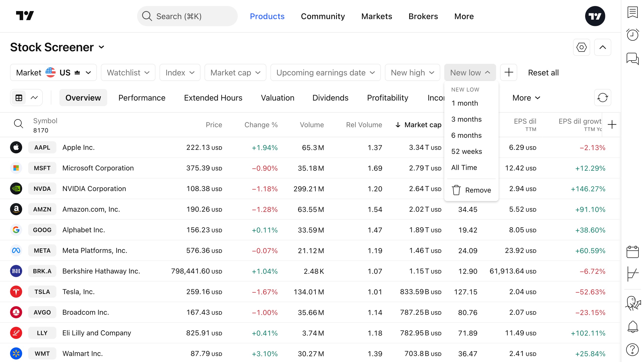Image resolution: width=644 pixels, height=362 pixels.
Task: Open the chats icon in right sidebar
Action: coord(632,59)
